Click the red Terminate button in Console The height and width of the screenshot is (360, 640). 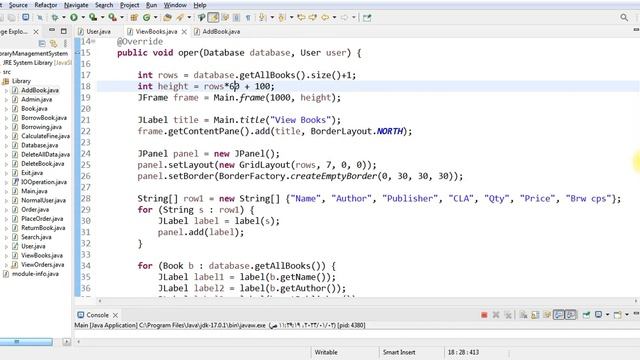484,315
